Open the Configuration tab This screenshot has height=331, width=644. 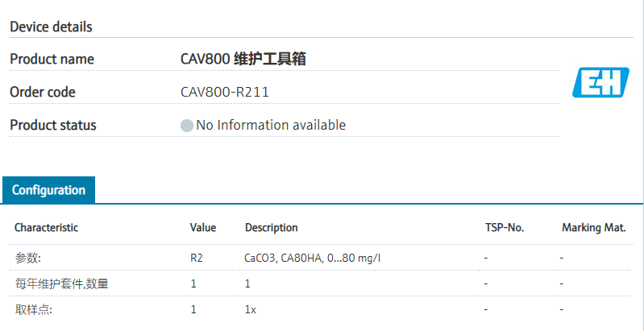pyautogui.click(x=48, y=190)
